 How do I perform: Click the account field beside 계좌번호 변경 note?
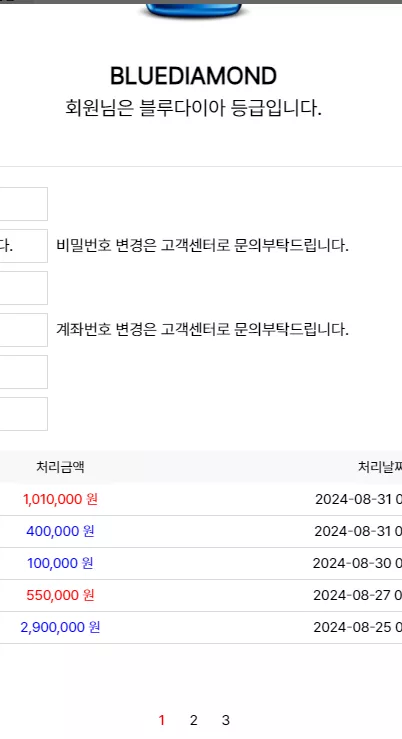24,329
